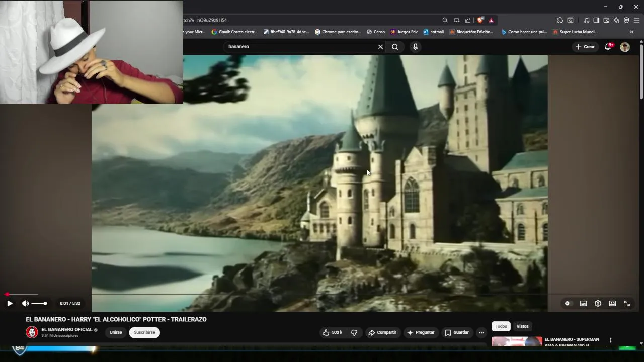Open the SUPERMAN video title link
This screenshot has width=644, height=362.
(x=572, y=342)
